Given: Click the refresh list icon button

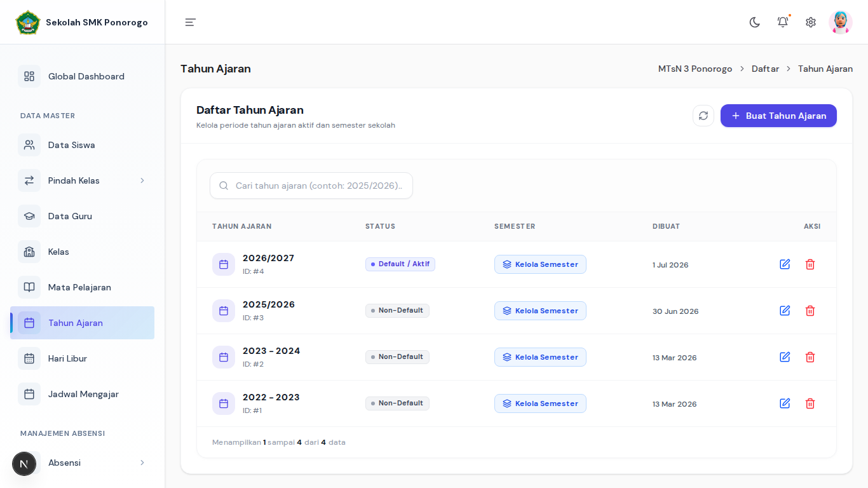Looking at the screenshot, I should pos(703,116).
